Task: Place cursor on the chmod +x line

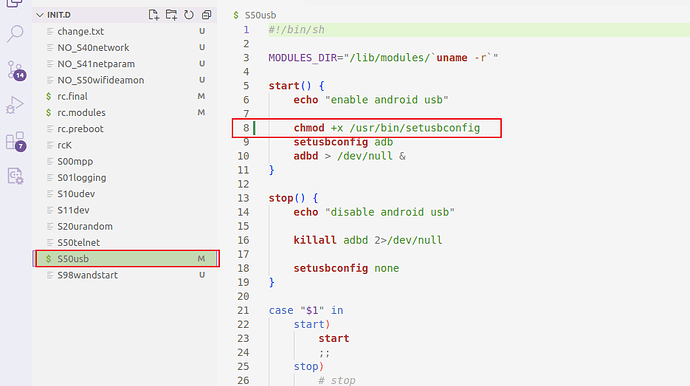Action: click(386, 128)
